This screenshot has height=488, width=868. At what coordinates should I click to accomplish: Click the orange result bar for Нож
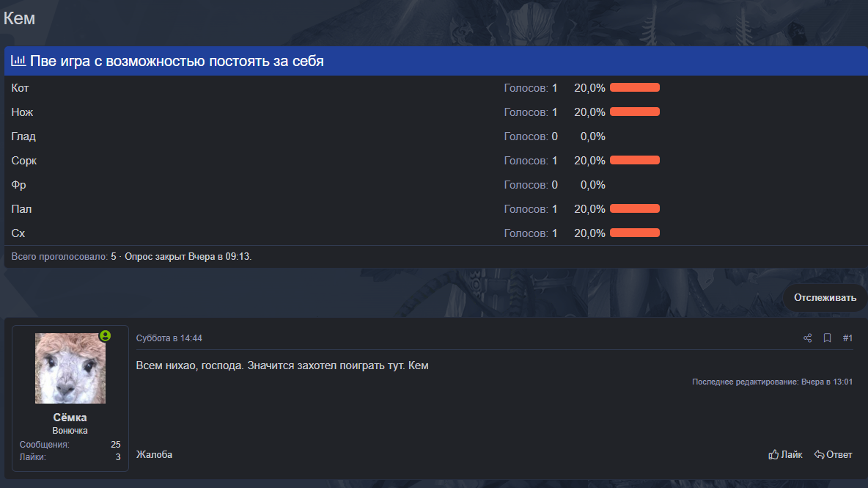635,112
